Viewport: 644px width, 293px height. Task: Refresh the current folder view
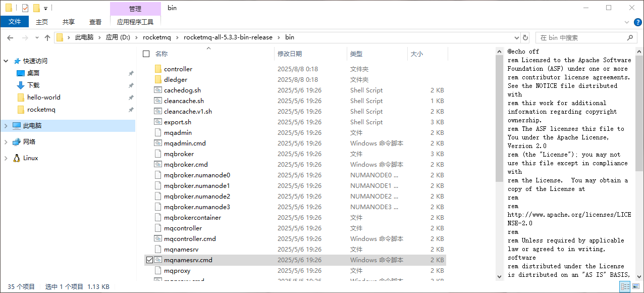pyautogui.click(x=525, y=37)
